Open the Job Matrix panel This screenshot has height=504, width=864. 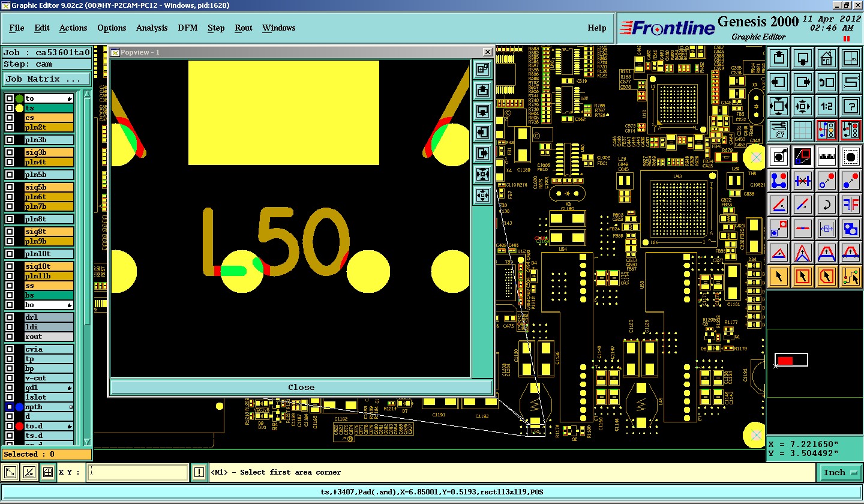(x=46, y=79)
